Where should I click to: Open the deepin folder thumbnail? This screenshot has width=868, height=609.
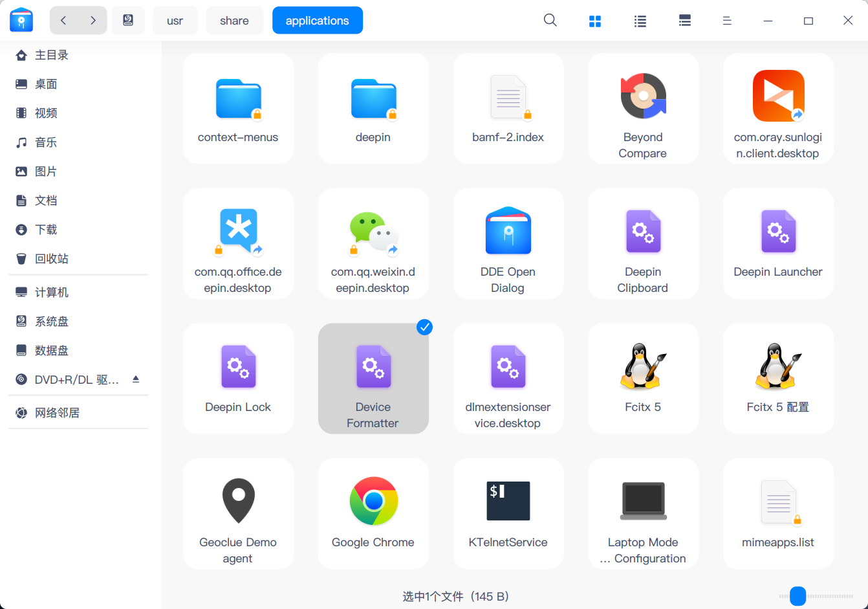click(x=373, y=96)
